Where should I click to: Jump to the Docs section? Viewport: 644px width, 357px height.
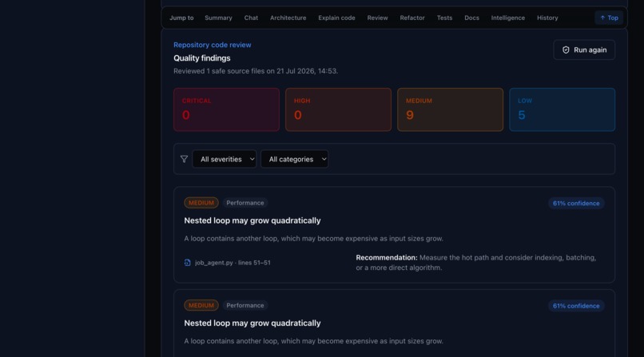pos(471,18)
